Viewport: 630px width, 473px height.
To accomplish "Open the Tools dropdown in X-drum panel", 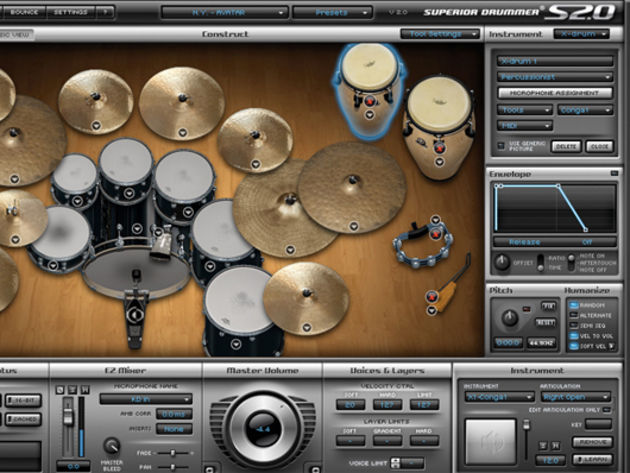I will click(x=525, y=110).
